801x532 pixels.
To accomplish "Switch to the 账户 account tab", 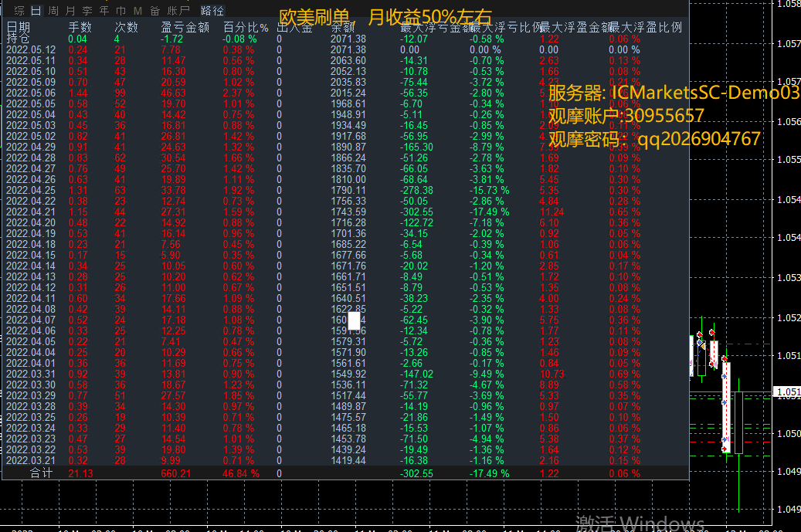I will pos(178,11).
